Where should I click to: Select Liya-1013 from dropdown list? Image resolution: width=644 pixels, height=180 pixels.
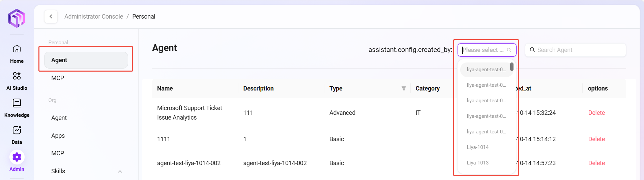point(478,163)
